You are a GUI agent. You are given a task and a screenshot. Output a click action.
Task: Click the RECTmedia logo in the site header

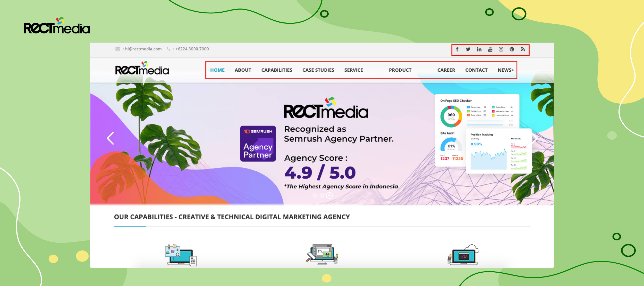(x=142, y=68)
